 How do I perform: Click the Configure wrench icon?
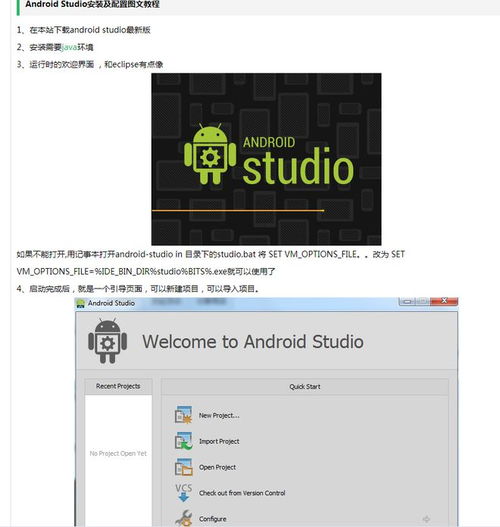pyautogui.click(x=183, y=518)
